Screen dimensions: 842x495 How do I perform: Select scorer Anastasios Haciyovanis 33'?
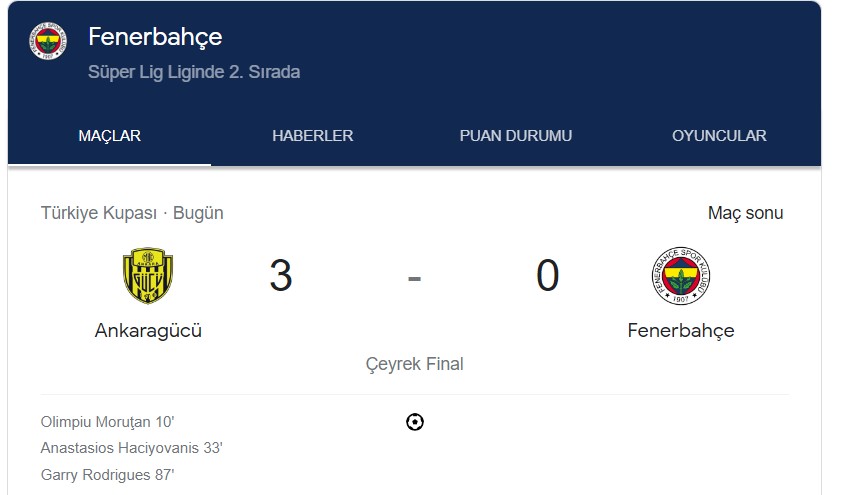coord(132,448)
